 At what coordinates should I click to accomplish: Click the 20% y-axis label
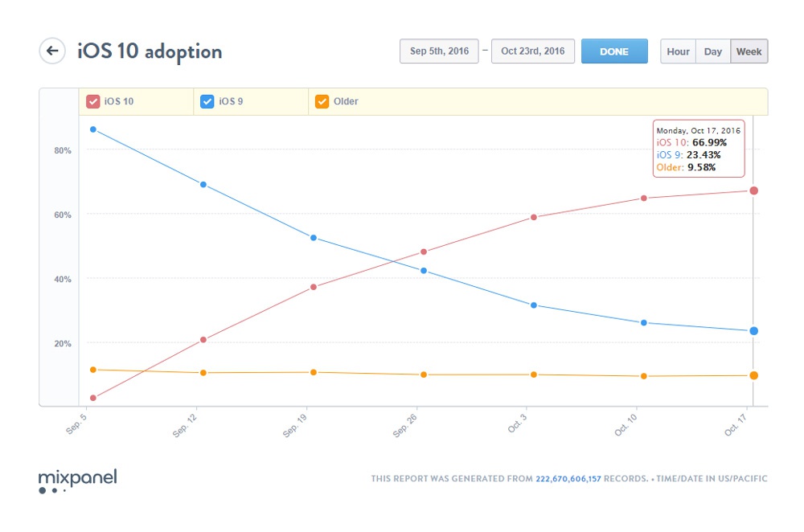pyautogui.click(x=63, y=343)
